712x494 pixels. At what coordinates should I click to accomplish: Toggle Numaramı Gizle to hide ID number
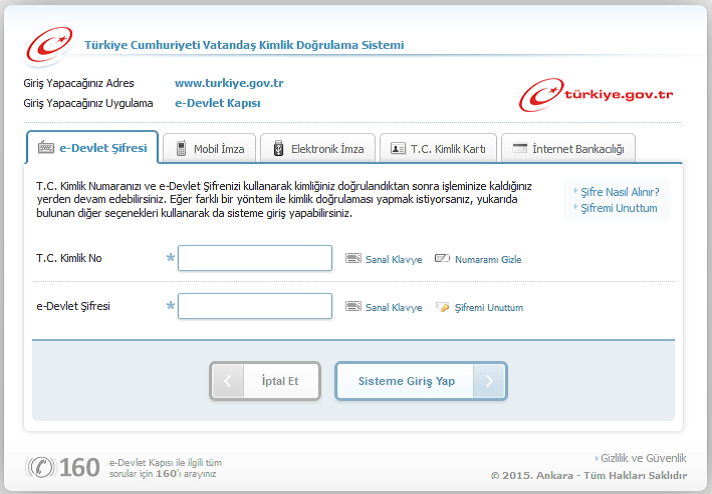(487, 260)
